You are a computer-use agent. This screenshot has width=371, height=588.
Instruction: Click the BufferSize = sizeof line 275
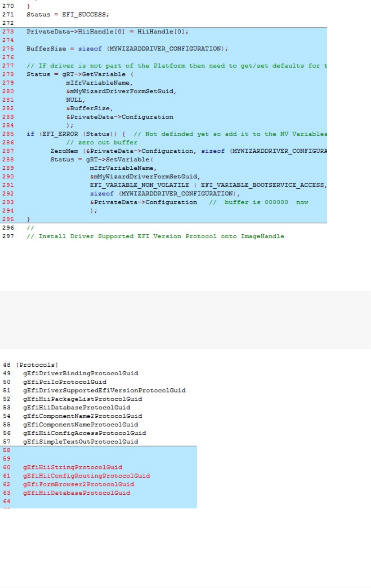(127, 49)
